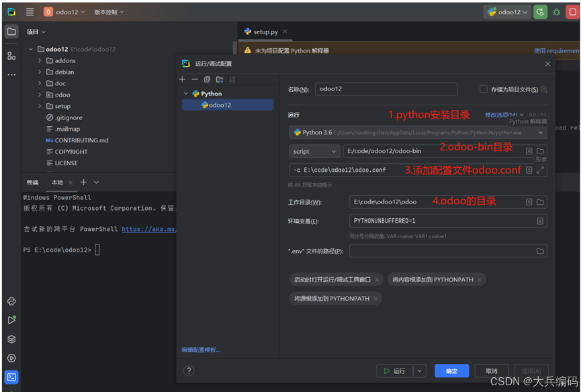Viewport: 581px width, 392px height.
Task: Open help for run configurations
Action: click(x=189, y=371)
